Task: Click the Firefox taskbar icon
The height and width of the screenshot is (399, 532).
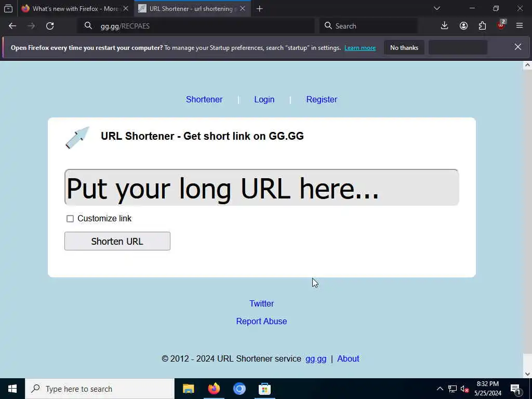Action: click(214, 389)
